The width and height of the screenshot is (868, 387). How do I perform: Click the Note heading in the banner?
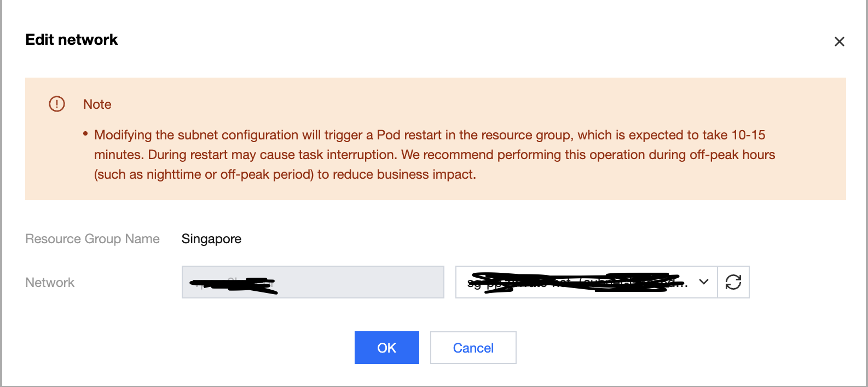(97, 104)
